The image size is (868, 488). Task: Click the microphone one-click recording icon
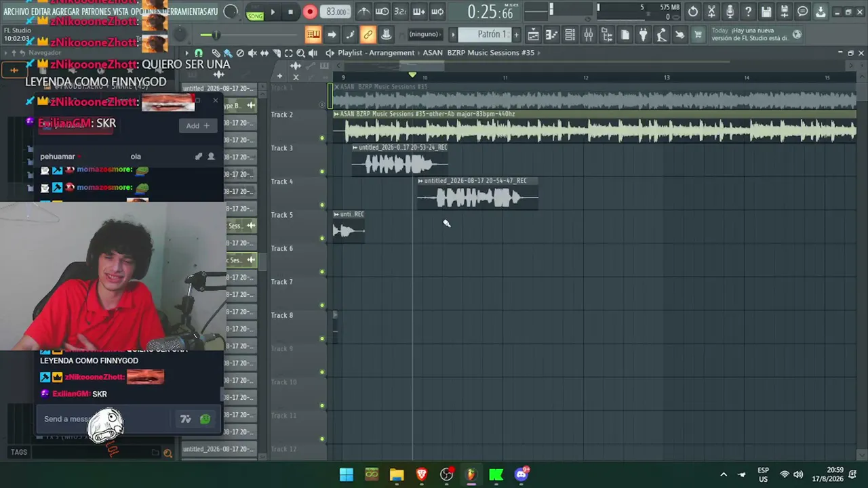pos(730,12)
